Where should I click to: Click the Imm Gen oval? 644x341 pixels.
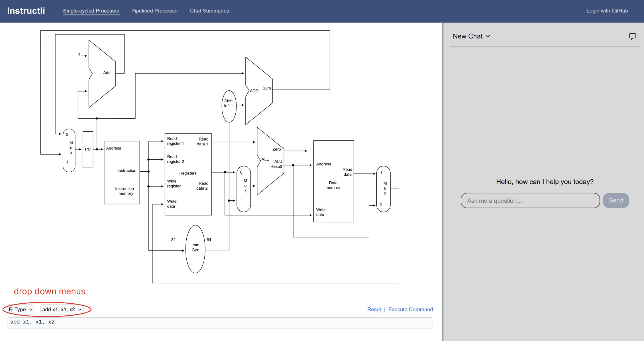pos(195,249)
